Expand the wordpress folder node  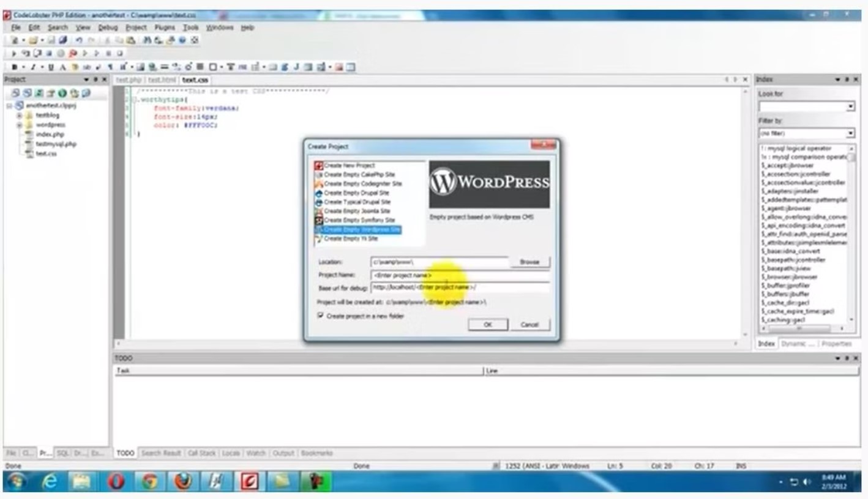pyautogui.click(x=20, y=125)
